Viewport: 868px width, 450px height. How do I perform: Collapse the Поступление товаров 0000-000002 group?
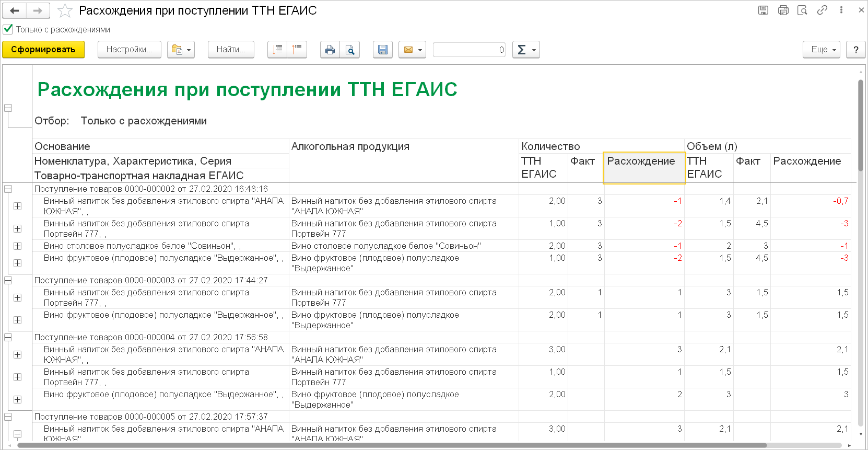[x=8, y=189]
